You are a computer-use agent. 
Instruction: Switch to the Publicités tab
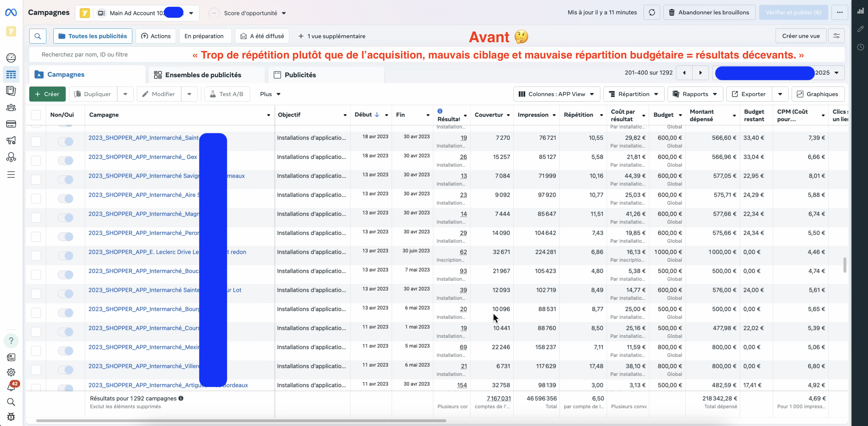[326, 75]
